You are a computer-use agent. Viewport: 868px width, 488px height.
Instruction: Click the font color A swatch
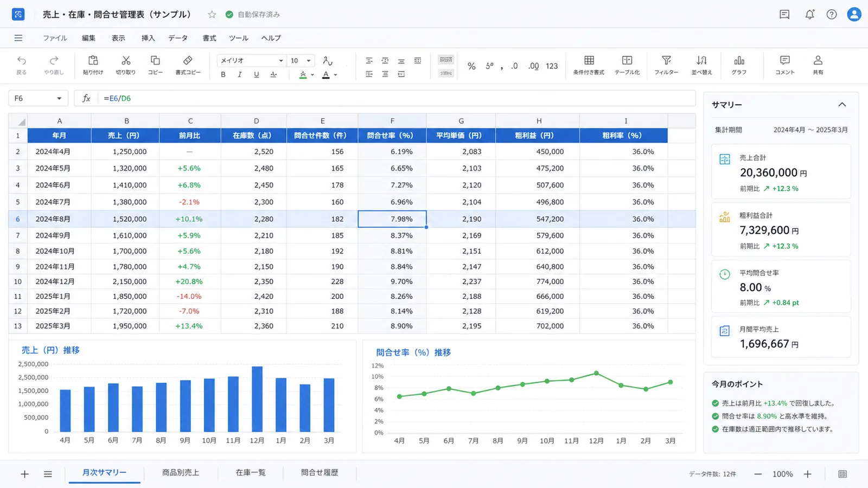tap(326, 75)
